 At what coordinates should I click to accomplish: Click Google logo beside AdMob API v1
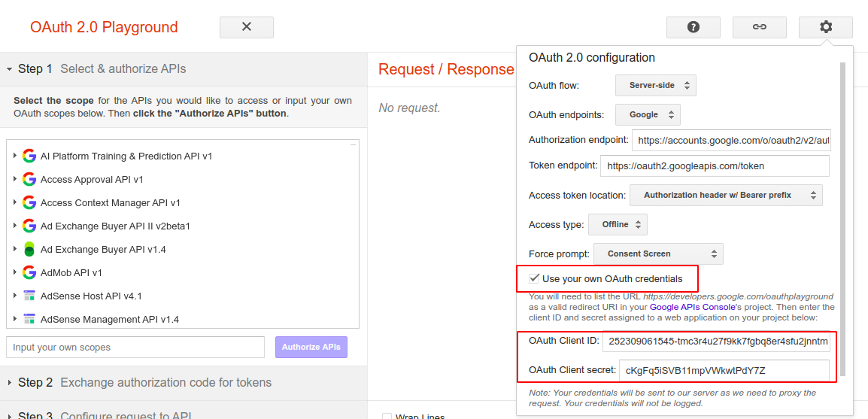[29, 272]
